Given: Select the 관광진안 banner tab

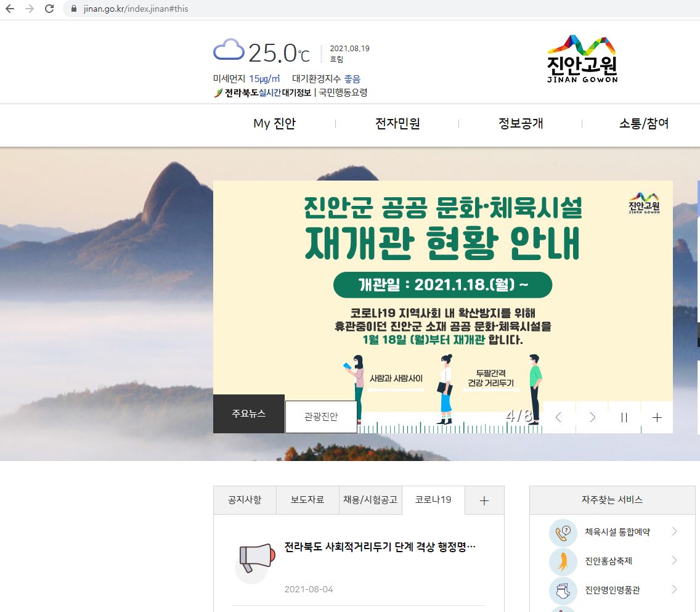Looking at the screenshot, I should (x=321, y=417).
